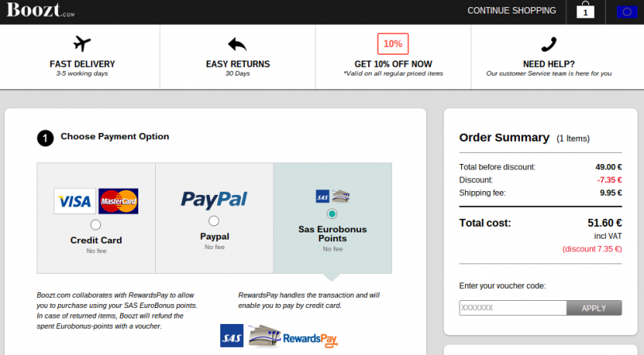
Task: Open the shopping bag with 1 item
Action: 585,10
